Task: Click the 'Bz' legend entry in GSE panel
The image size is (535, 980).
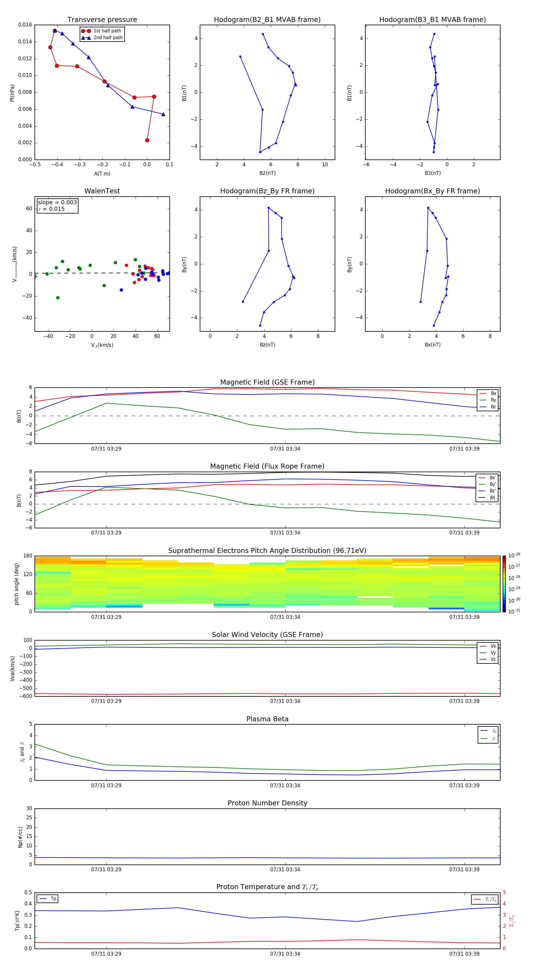Action: 488,407
